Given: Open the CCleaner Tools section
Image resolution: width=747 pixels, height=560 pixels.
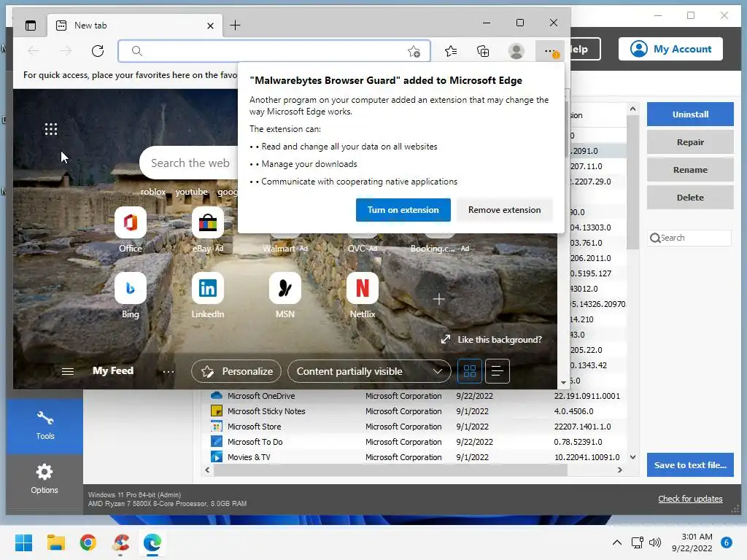Looking at the screenshot, I should (x=44, y=425).
